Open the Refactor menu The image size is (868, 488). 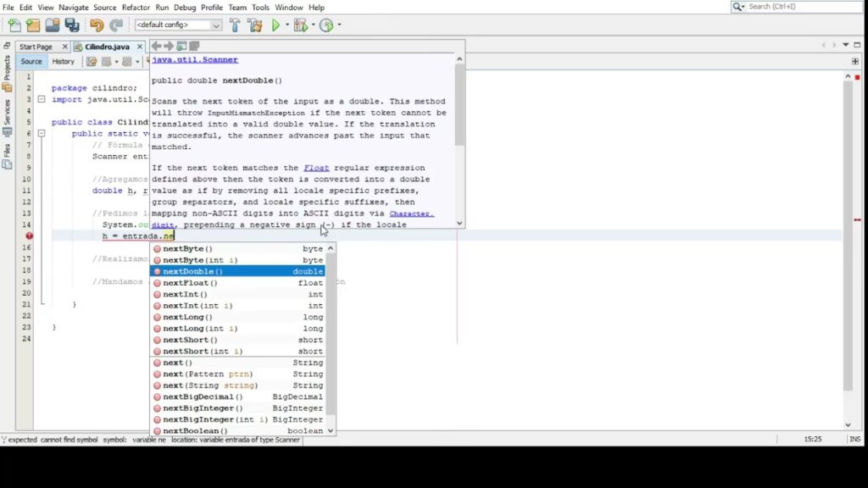[136, 8]
